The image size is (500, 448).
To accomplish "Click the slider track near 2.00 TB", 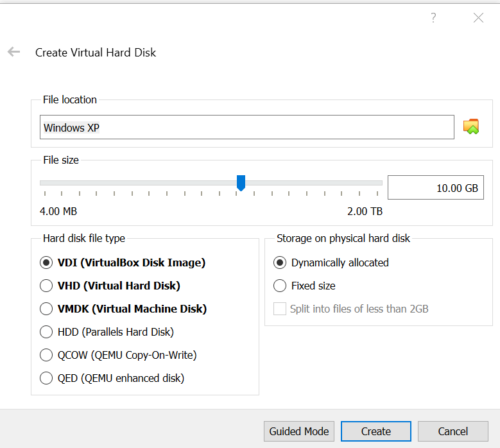I will tap(376, 183).
